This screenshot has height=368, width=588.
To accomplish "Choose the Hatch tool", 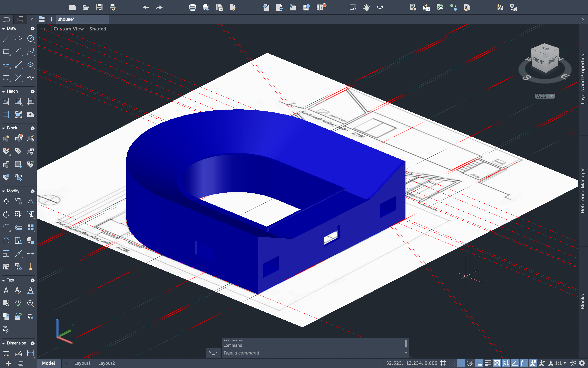I will tap(6, 101).
